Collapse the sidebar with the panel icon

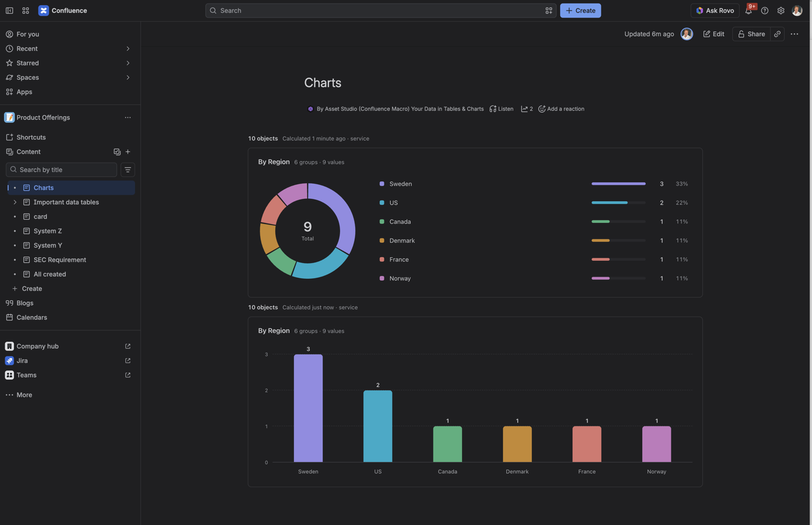click(9, 10)
